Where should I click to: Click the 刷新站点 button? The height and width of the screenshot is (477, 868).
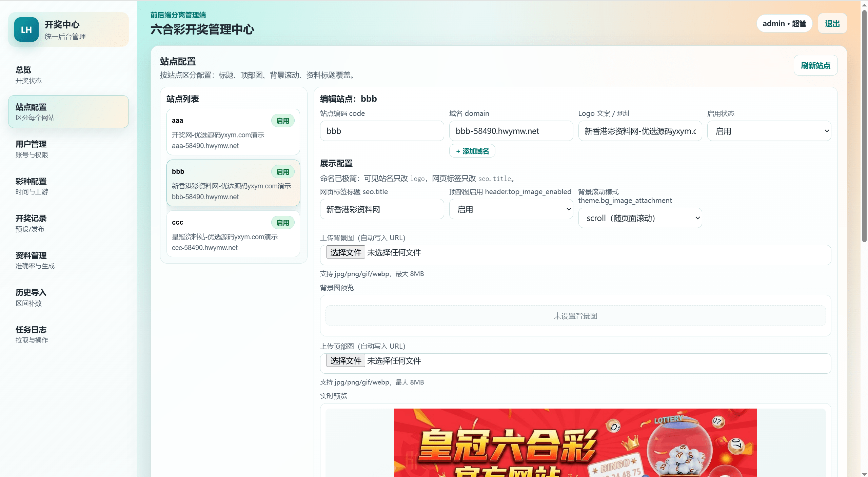click(815, 65)
